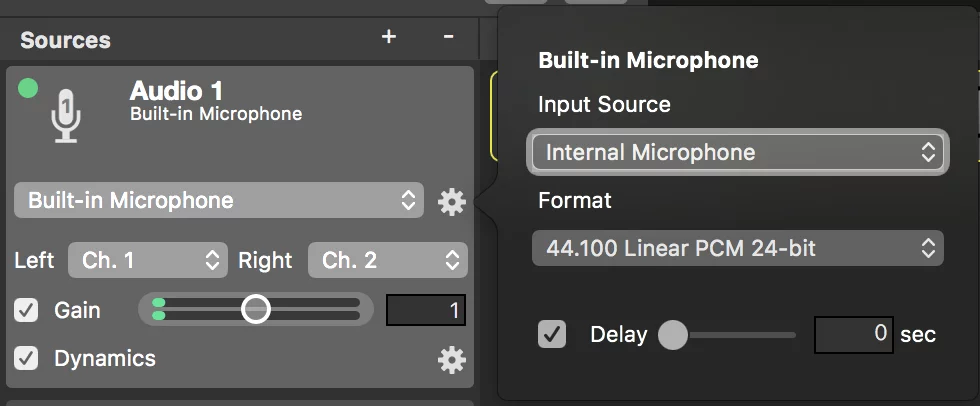The image size is (980, 406).
Task: Click the Gain slider handle
Action: [x=256, y=309]
